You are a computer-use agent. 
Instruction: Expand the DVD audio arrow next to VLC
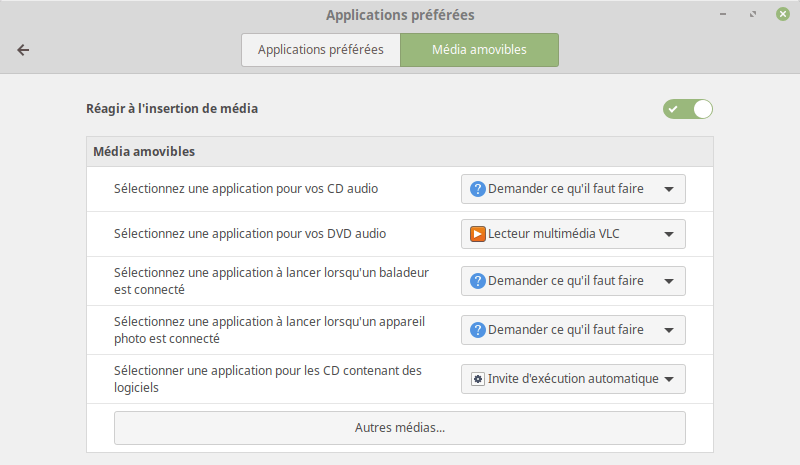click(x=669, y=234)
